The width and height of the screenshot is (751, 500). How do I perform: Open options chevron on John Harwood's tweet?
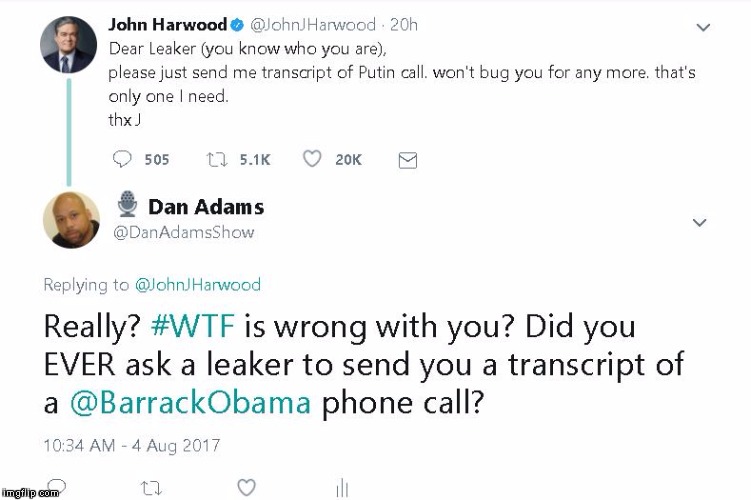(703, 27)
